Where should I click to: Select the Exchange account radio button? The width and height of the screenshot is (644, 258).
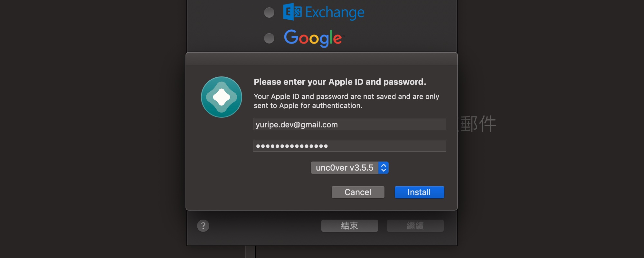coord(269,13)
